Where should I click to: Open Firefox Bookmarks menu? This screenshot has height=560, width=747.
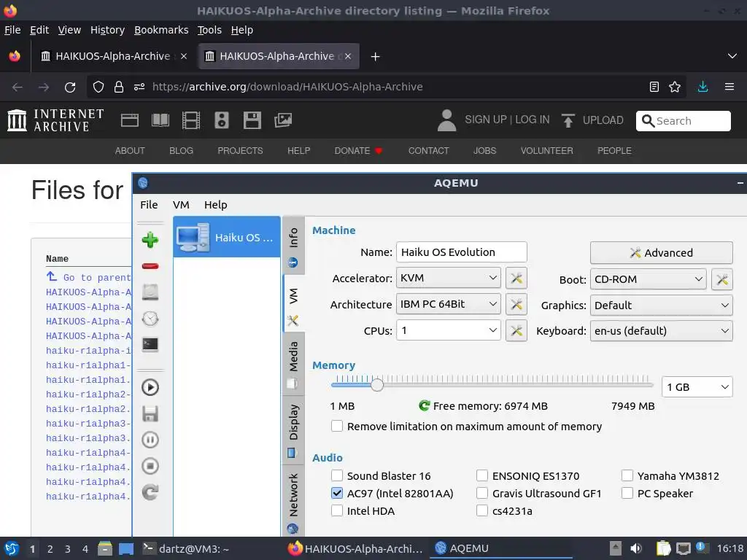[x=161, y=30]
